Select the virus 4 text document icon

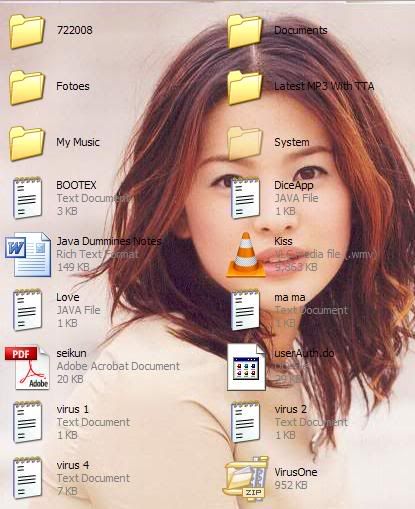(27, 478)
